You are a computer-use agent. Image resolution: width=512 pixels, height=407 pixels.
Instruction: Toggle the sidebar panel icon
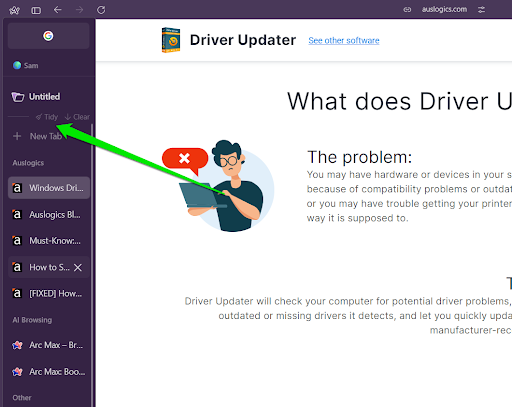pos(36,10)
